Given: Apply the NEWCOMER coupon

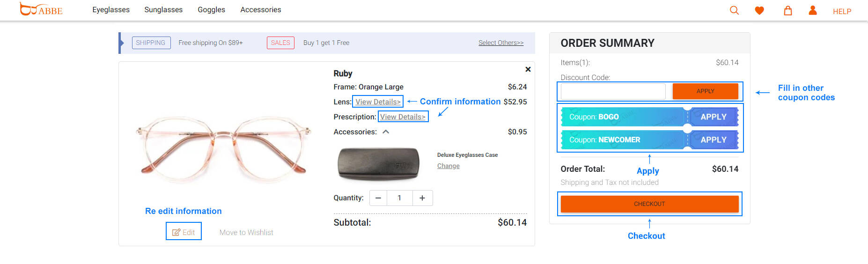Looking at the screenshot, I should tap(714, 140).
